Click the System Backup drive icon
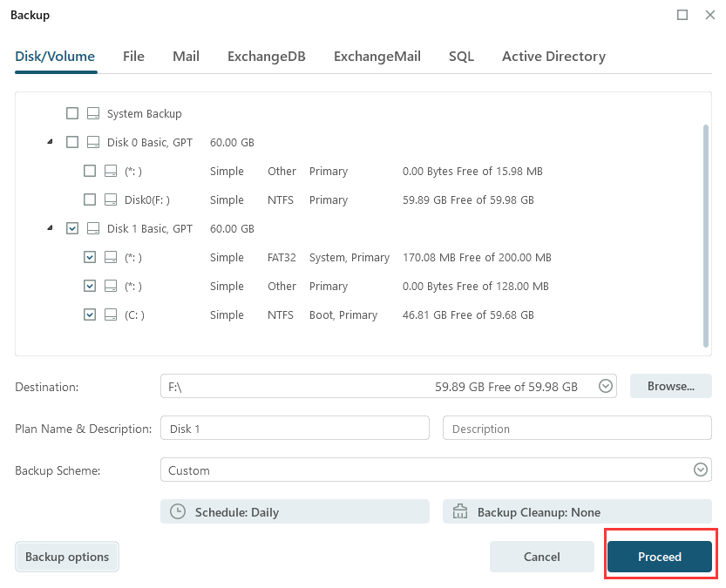 click(x=92, y=114)
